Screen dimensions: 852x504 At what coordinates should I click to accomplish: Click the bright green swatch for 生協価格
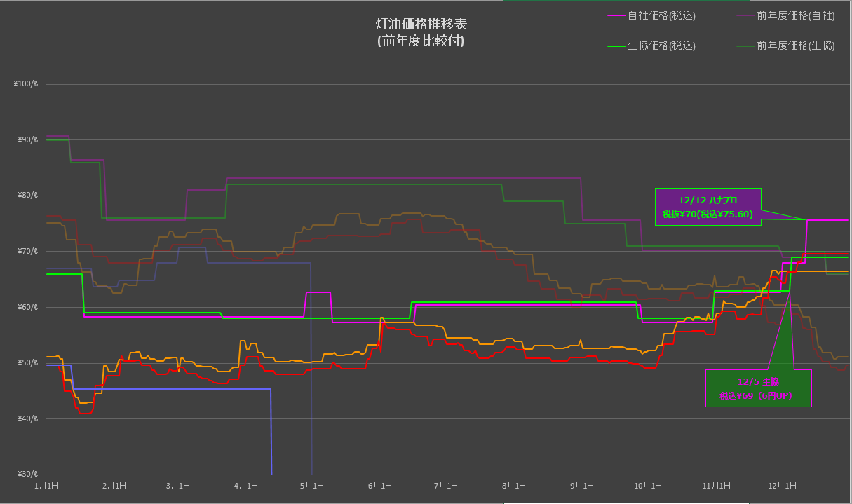pos(616,46)
